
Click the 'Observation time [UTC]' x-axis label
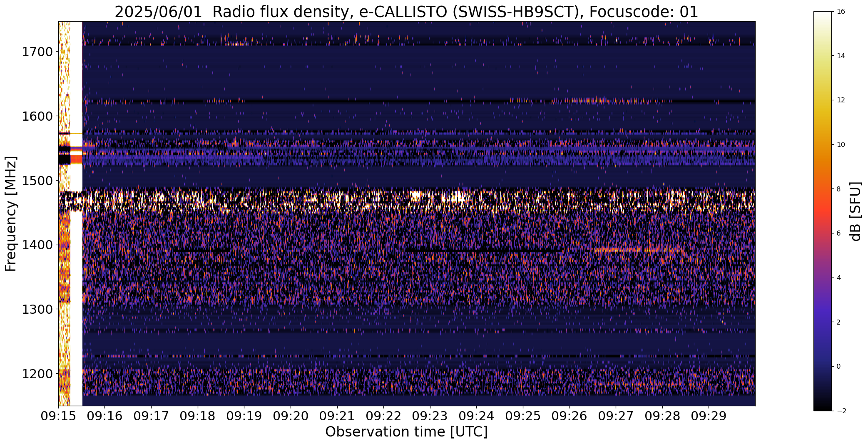point(406,432)
